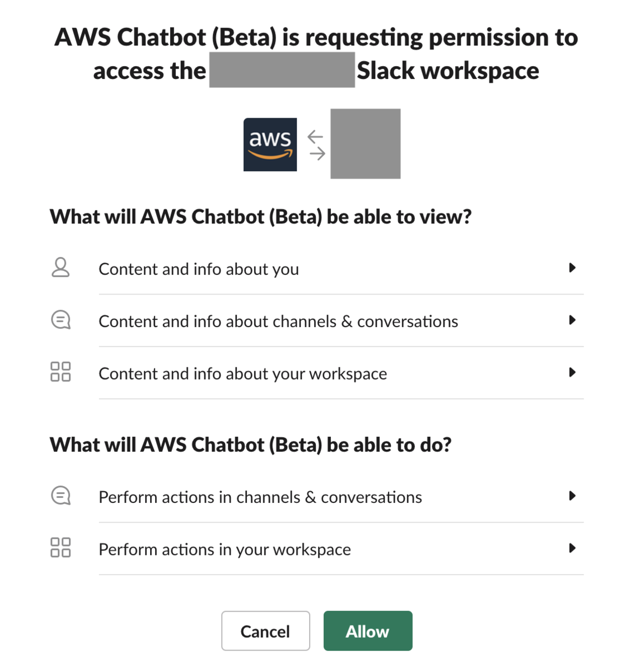Screen dimensions: 635x672
Task: Click the grid icon beside 'Perform actions in your workspace'
Action: pyautogui.click(x=60, y=548)
